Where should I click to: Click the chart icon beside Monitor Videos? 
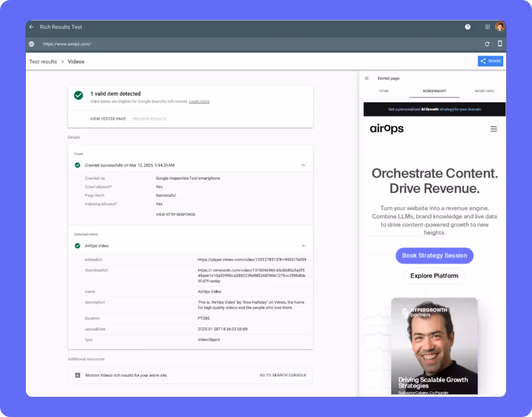78,375
